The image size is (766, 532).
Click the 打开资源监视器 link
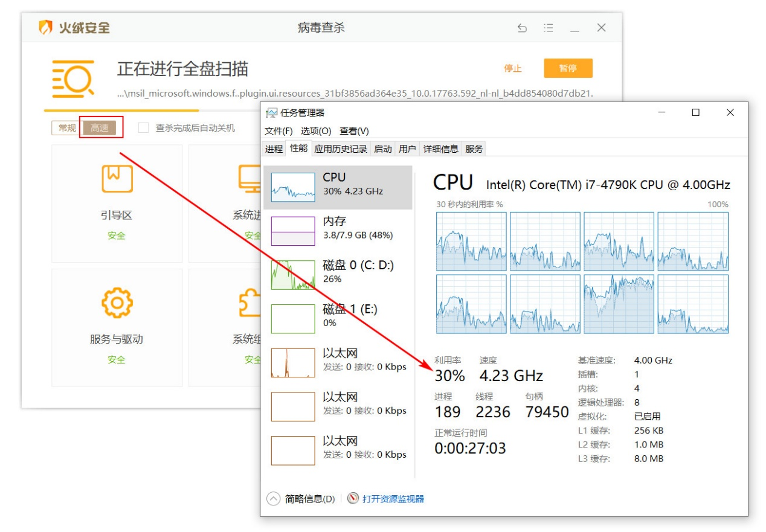click(393, 499)
